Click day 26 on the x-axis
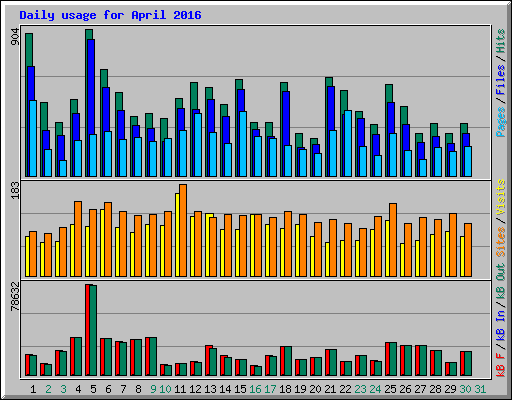This screenshot has width=512, height=400. [405, 389]
